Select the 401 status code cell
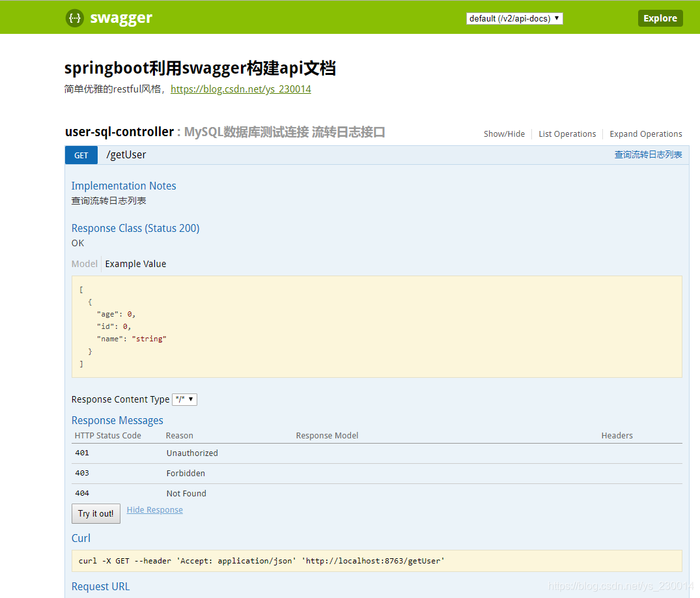 tap(82, 453)
